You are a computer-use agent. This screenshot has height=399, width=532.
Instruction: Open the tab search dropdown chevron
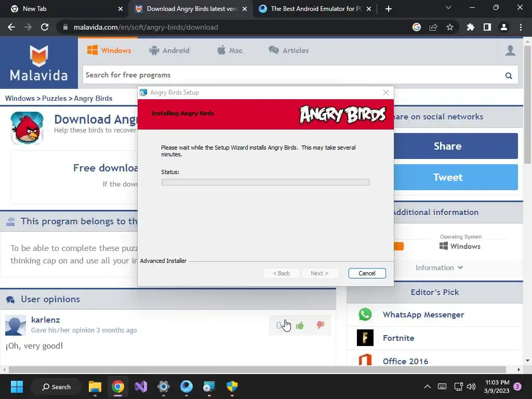(x=448, y=7)
